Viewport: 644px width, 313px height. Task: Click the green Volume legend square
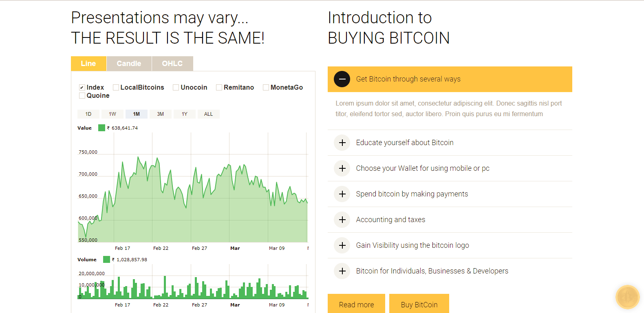[x=106, y=260]
